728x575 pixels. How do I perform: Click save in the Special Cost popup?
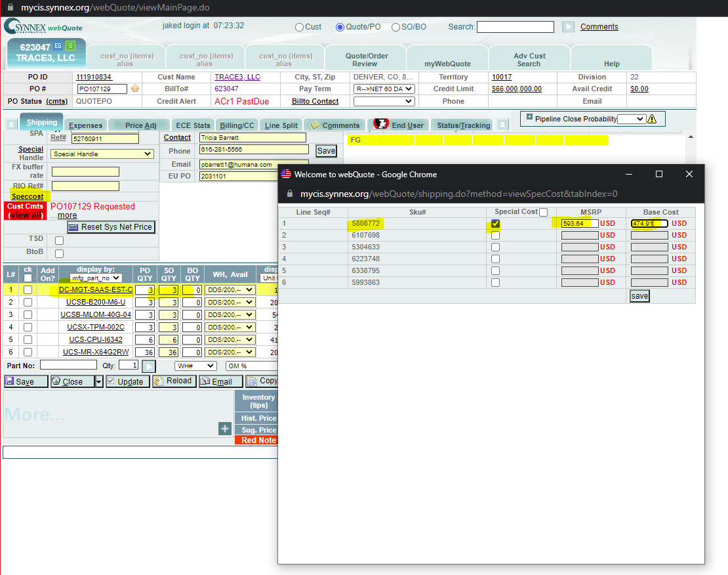(x=639, y=296)
